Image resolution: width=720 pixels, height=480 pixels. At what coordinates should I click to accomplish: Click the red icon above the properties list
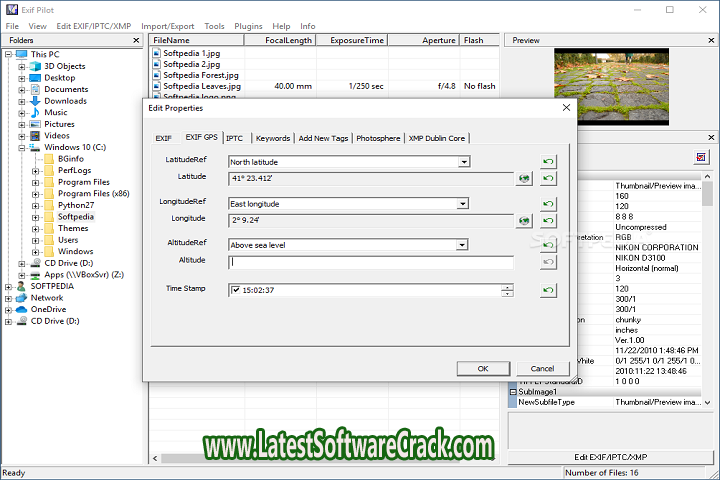701,157
